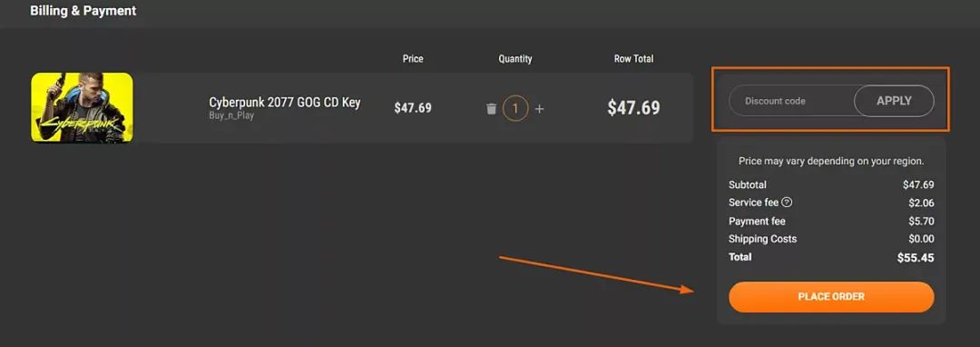The image size is (980, 347).
Task: Focus the Discount code input field
Action: point(792,101)
